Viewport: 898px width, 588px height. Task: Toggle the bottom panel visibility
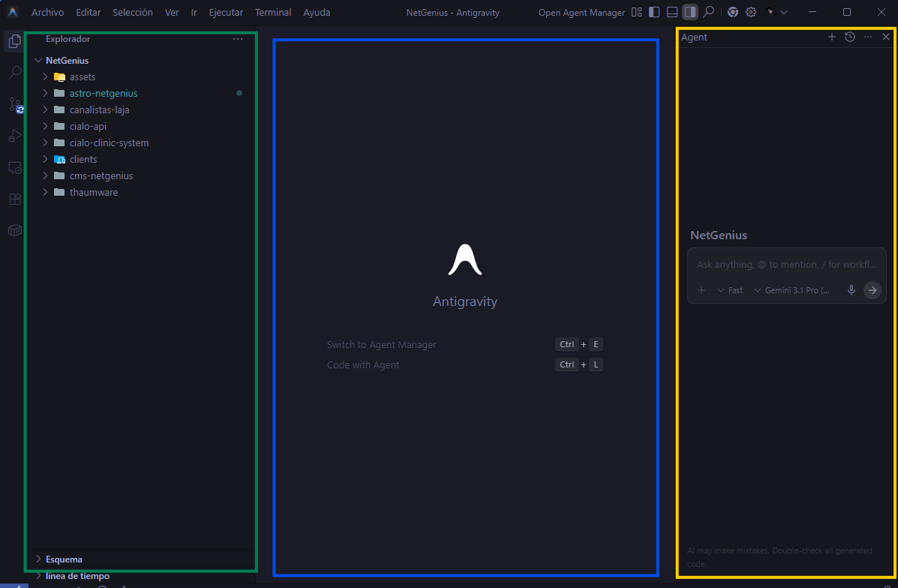pyautogui.click(x=672, y=12)
